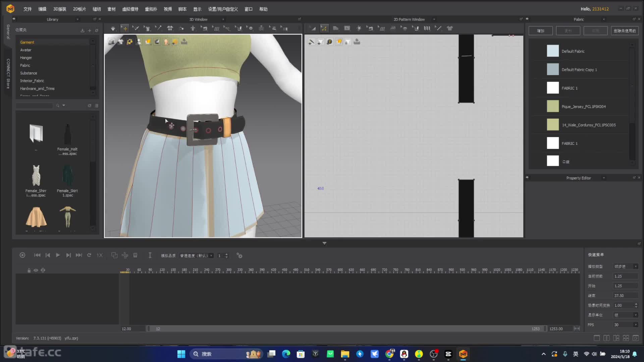Click the 结束 end frame field 37.50
Viewport: 644px width, 362px height.
point(626,296)
